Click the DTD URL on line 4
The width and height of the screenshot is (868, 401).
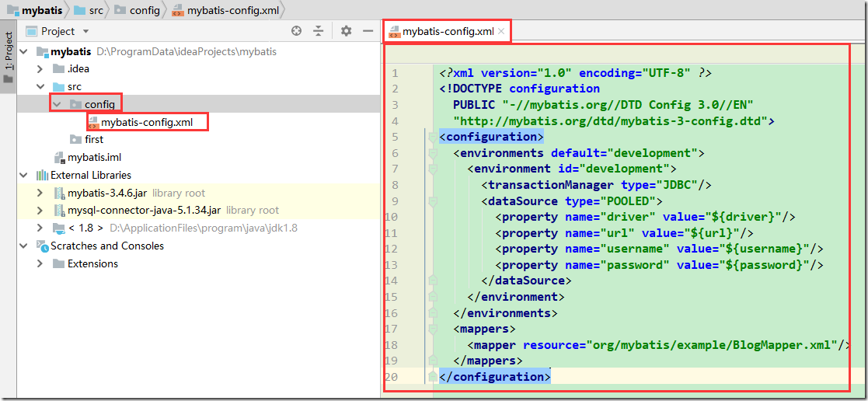pos(611,120)
